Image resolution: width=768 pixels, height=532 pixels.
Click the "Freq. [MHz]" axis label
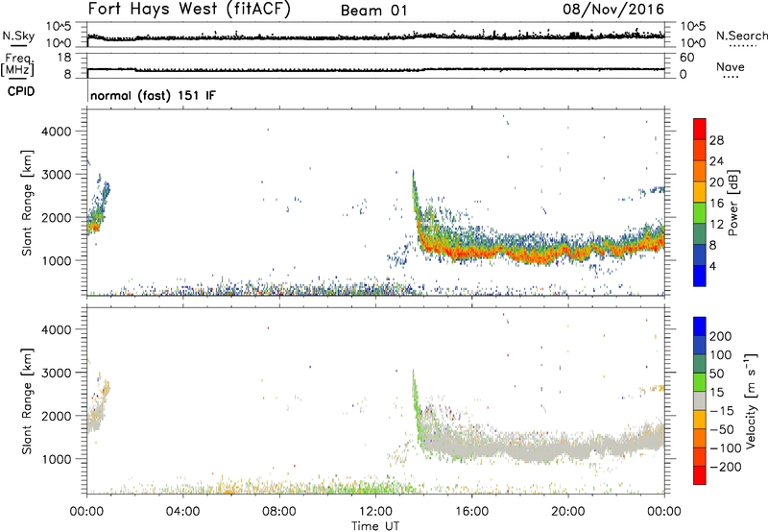pyautogui.click(x=17, y=64)
